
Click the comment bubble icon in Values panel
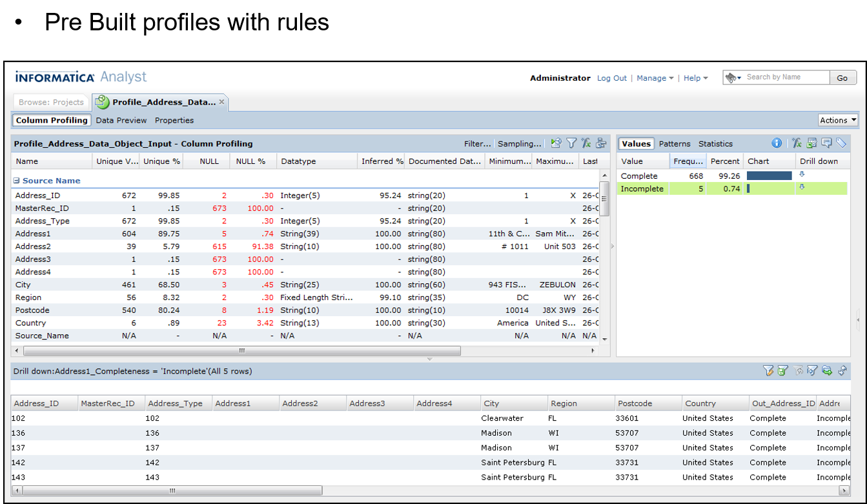pos(827,143)
